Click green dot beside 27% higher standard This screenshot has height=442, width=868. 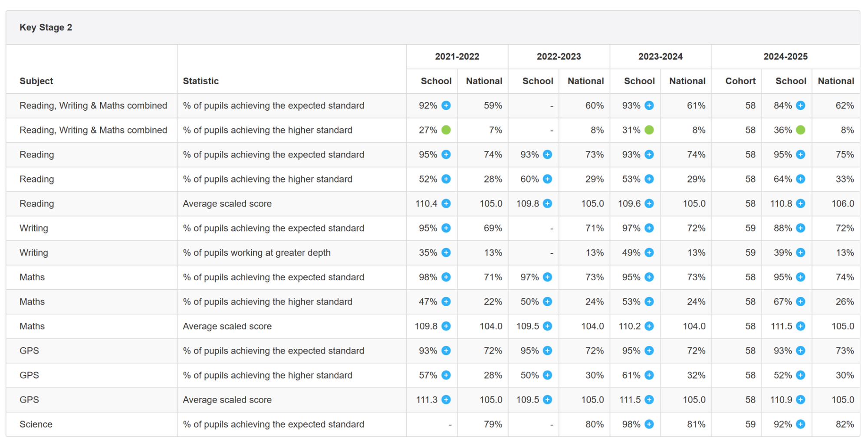(x=446, y=130)
